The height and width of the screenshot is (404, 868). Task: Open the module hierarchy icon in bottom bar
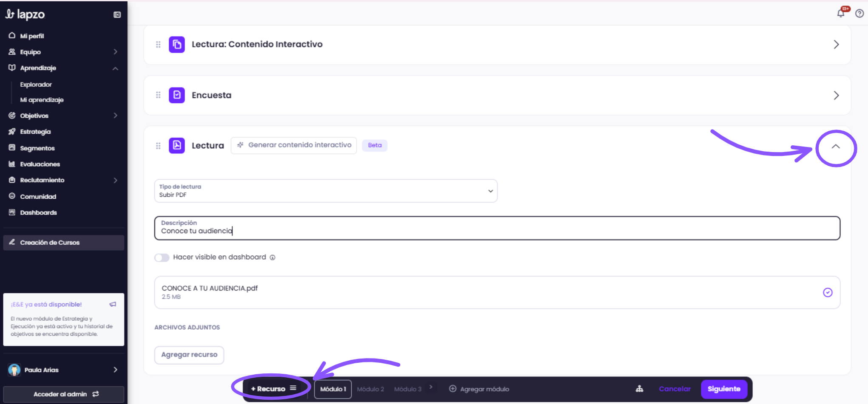(x=639, y=389)
